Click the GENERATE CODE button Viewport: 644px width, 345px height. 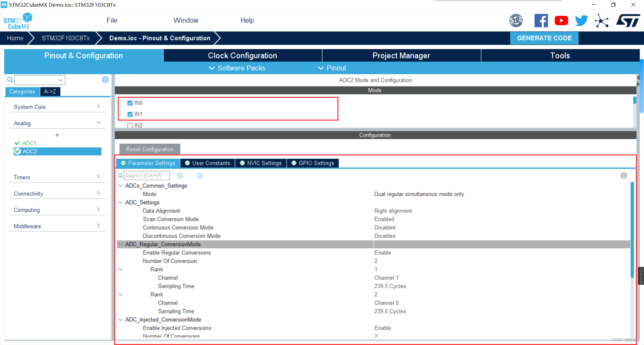point(544,38)
